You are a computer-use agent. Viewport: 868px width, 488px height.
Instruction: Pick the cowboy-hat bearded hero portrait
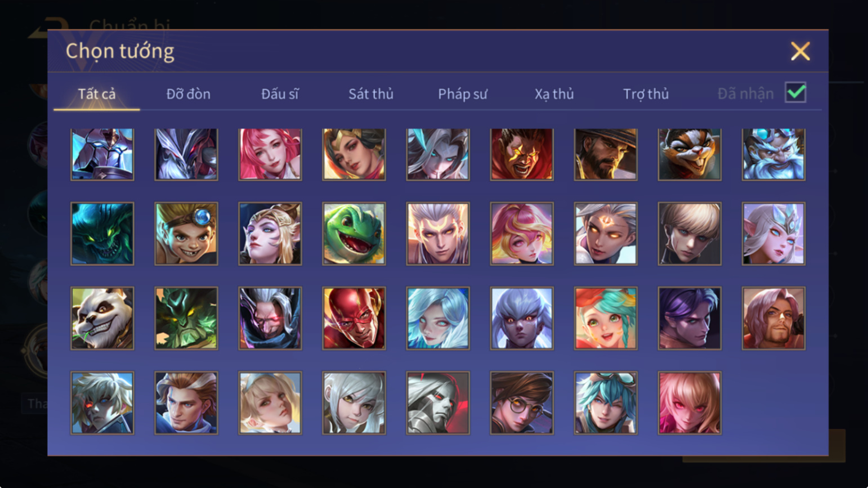pos(606,154)
